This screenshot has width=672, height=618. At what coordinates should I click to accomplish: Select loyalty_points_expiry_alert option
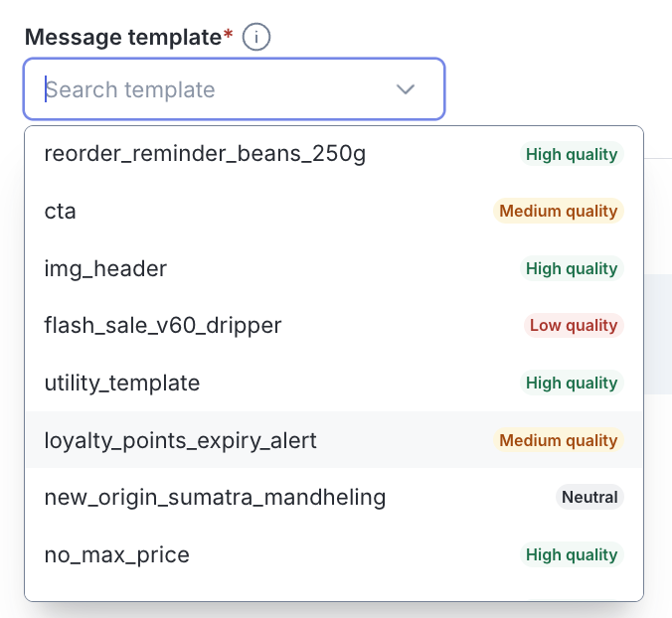[334, 440]
